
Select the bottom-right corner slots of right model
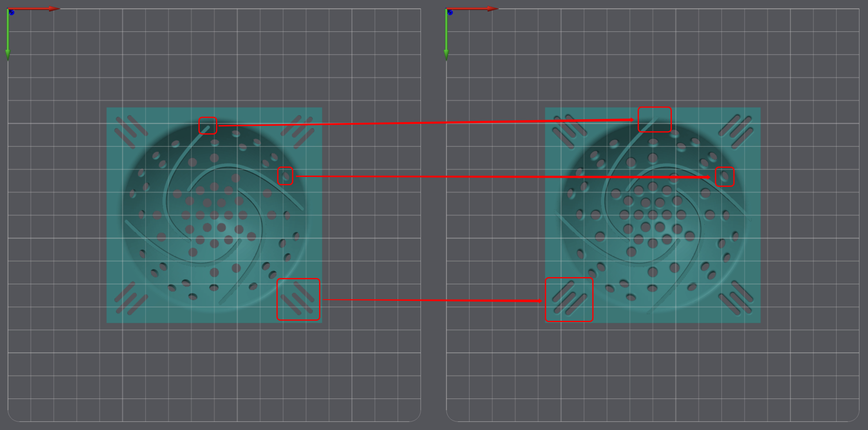736,298
